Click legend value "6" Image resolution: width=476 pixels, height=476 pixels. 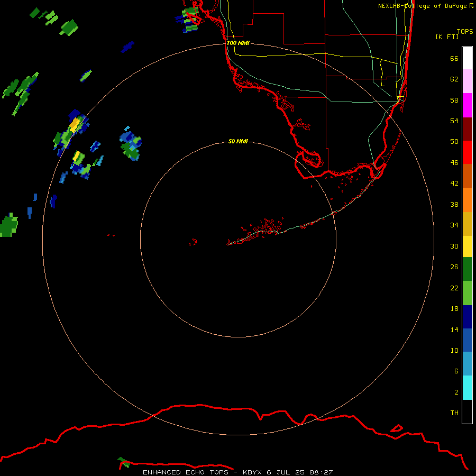[x=456, y=371]
